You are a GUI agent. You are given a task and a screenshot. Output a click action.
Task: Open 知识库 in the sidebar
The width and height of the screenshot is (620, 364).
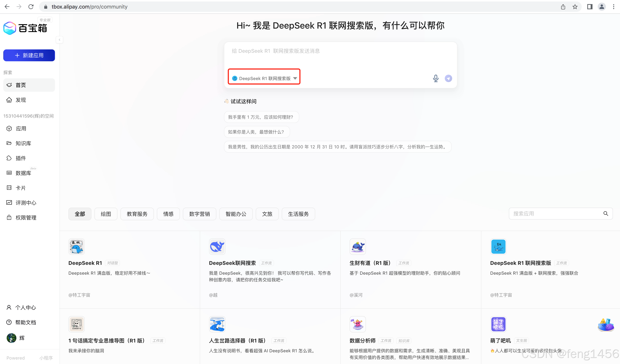click(23, 143)
